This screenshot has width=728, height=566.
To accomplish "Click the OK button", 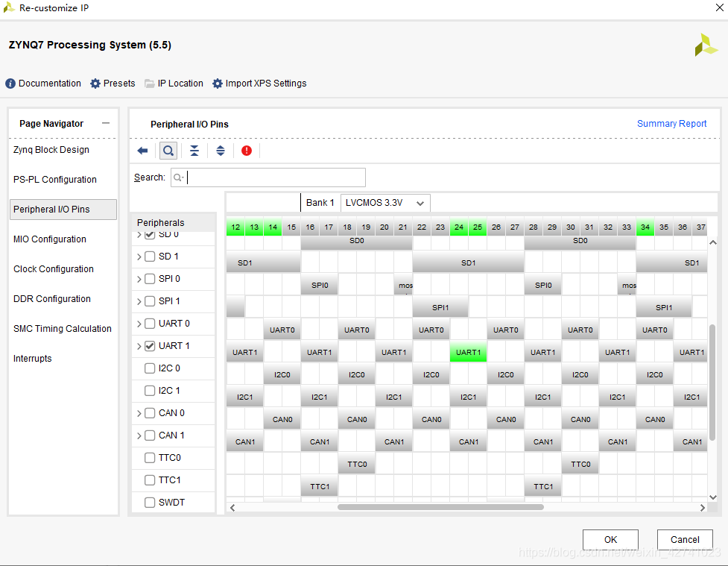I will (610, 539).
